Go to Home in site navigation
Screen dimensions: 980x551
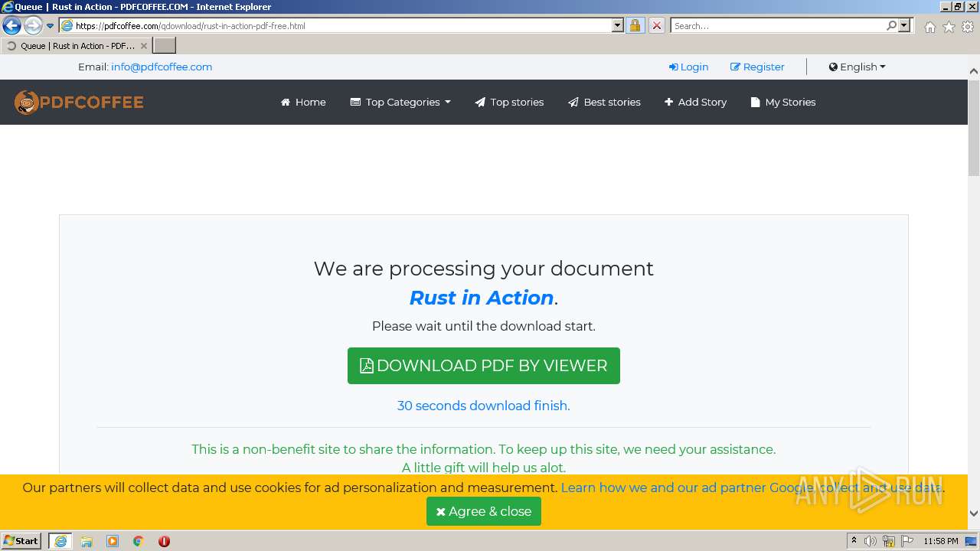pos(303,102)
